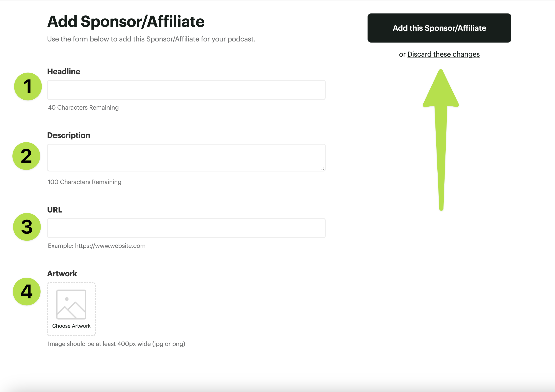This screenshot has height=392, width=555.
Task: Click the 100 Characters Remaining hint
Action: [85, 182]
